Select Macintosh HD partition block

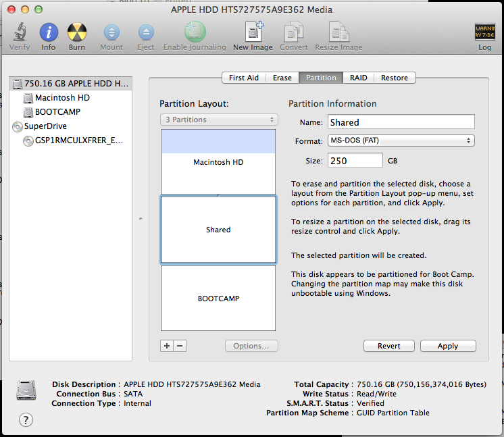[x=218, y=161]
